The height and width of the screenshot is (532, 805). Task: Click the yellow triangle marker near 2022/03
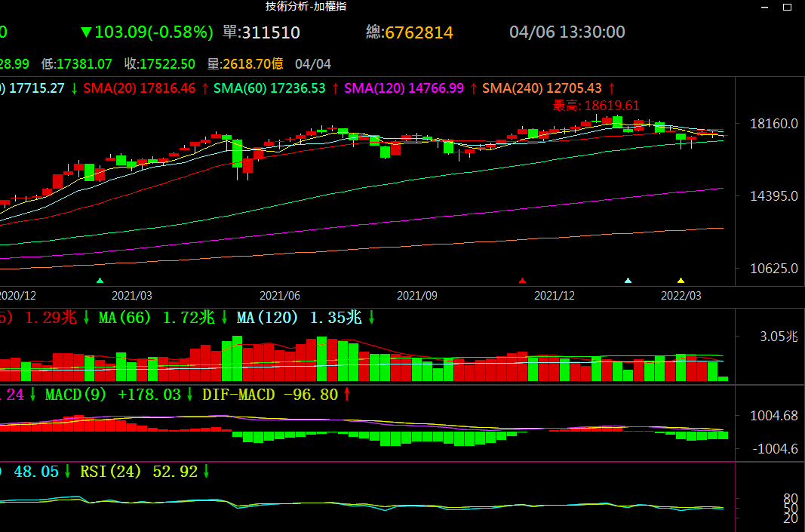click(x=681, y=281)
